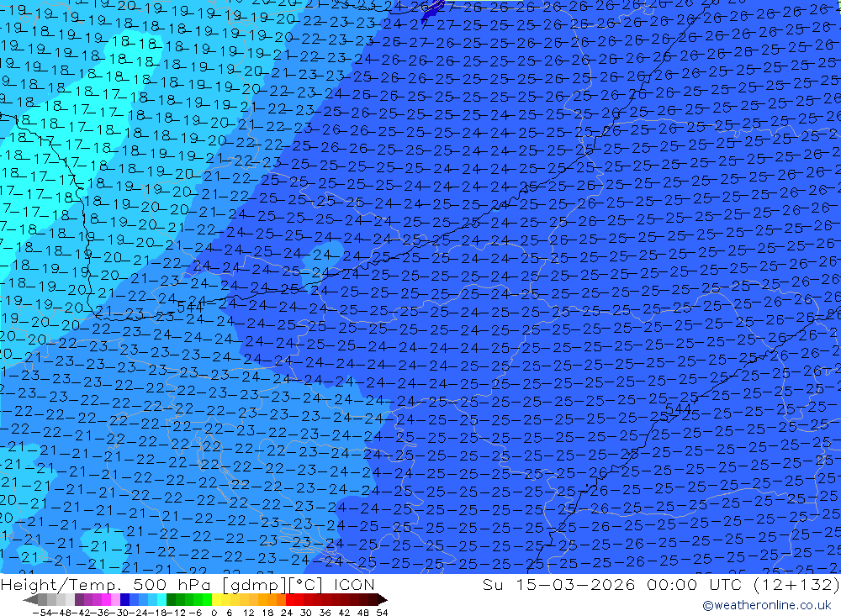841x616 pixels.
Task: Pick the dark brown arrow at the legend's hot end
Action: click(381, 599)
